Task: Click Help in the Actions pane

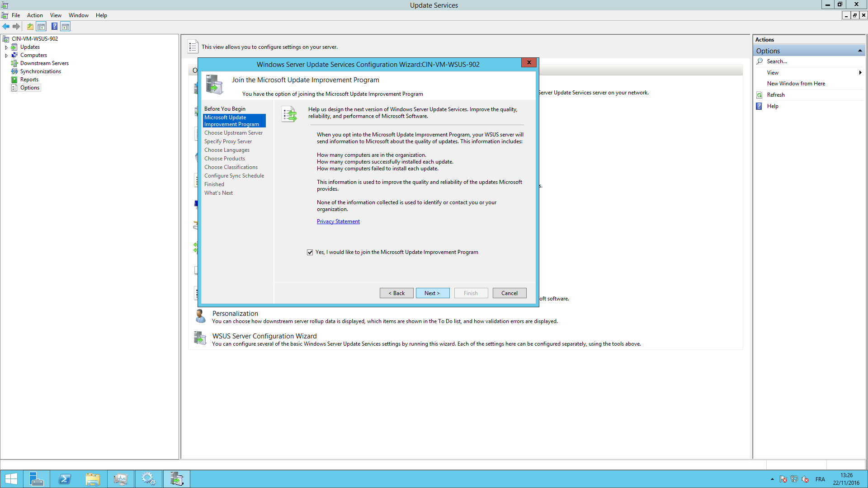Action: 773,106
